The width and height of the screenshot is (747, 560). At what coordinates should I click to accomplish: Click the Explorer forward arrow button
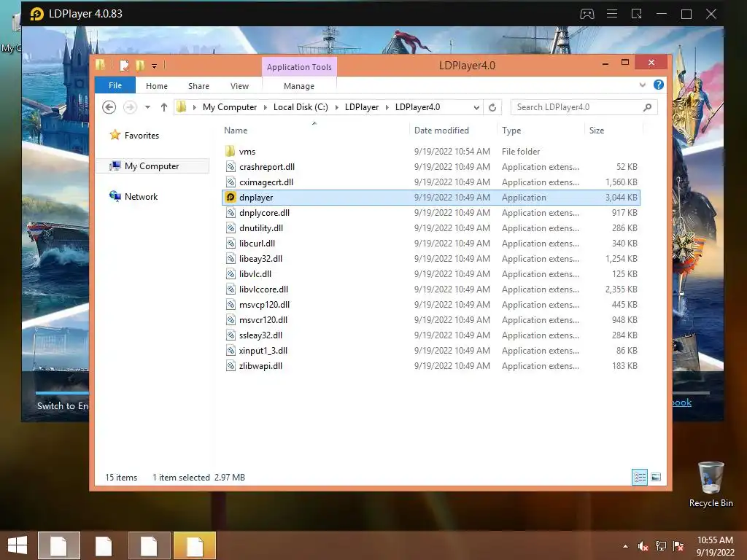click(x=130, y=107)
